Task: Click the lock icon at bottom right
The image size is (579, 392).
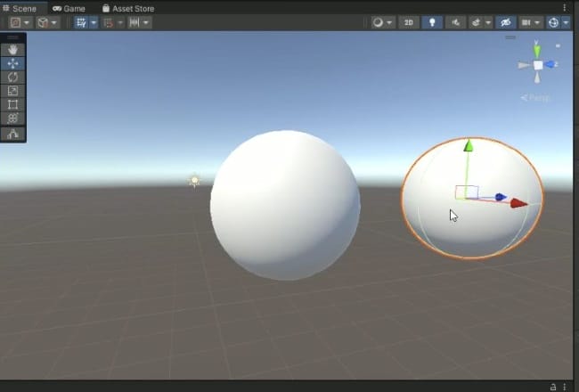Action: 553,387
